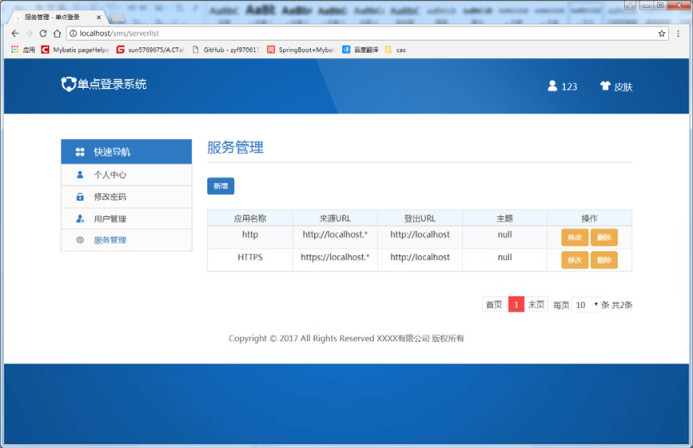Open the Chrome three-dot menu
Image resolution: width=693 pixels, height=448 pixels.
click(679, 33)
